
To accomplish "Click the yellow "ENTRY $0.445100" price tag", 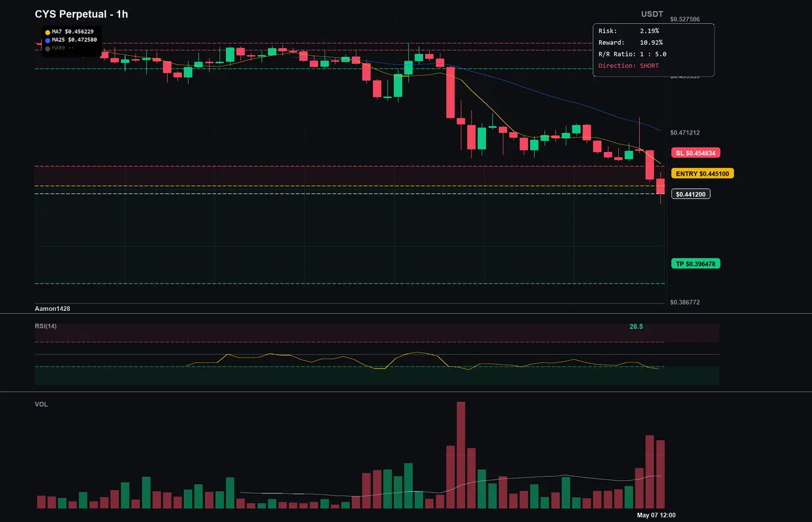I will pos(702,173).
